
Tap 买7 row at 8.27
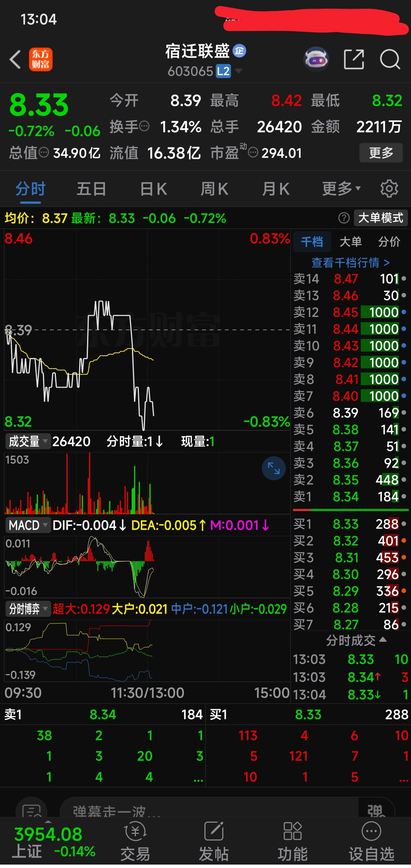click(350, 624)
